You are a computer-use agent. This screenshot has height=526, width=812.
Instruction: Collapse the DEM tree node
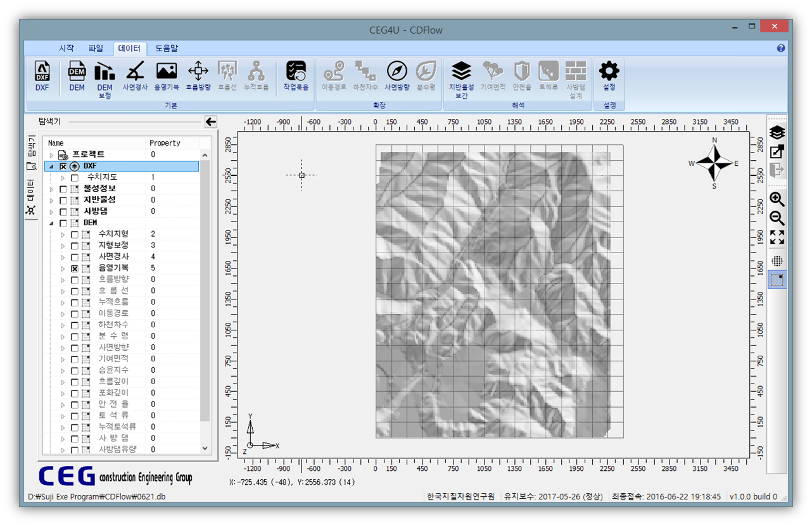pyautogui.click(x=51, y=223)
